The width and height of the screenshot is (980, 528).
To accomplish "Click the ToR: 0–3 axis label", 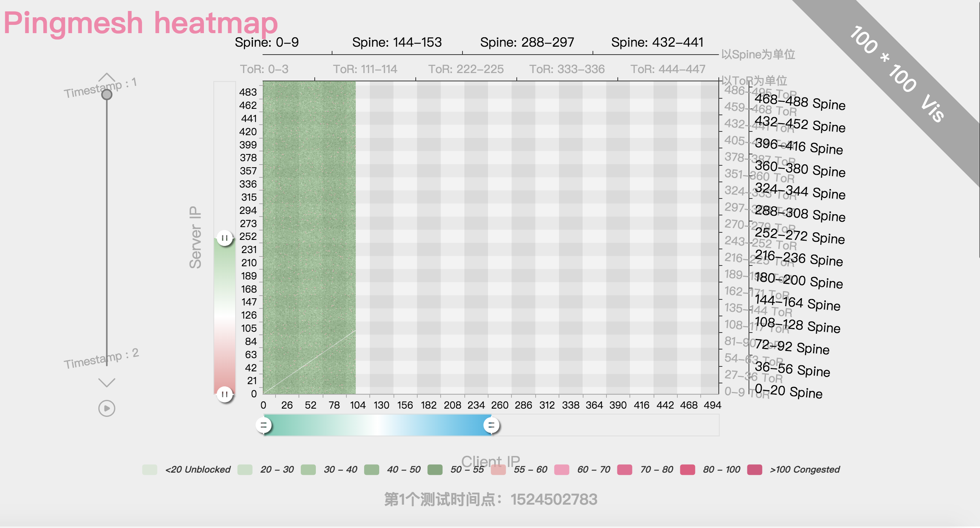I will [264, 69].
